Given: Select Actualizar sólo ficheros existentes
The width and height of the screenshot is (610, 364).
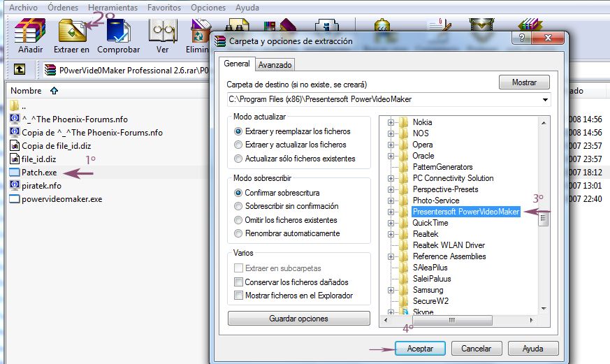Looking at the screenshot, I should tap(238, 159).
